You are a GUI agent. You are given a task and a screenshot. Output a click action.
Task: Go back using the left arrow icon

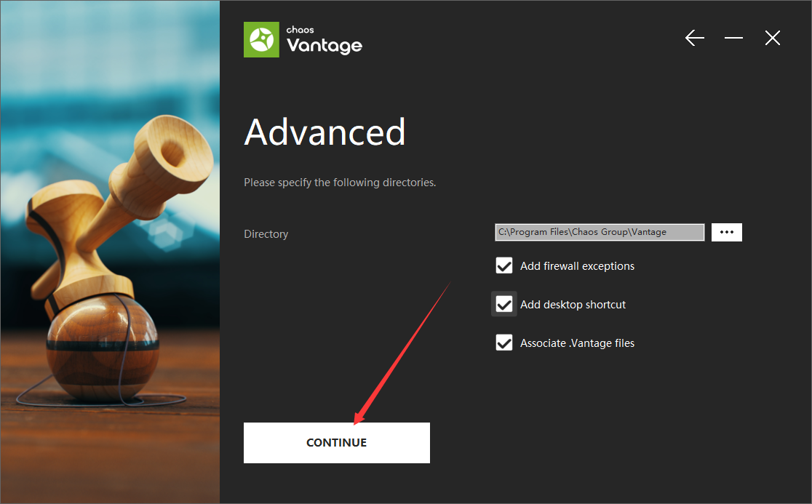[x=695, y=39]
